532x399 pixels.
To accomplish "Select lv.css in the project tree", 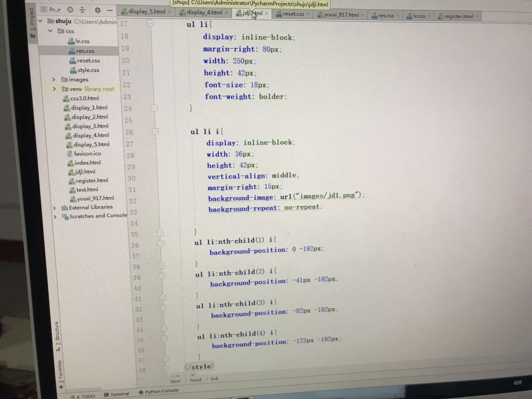I will pos(82,41).
